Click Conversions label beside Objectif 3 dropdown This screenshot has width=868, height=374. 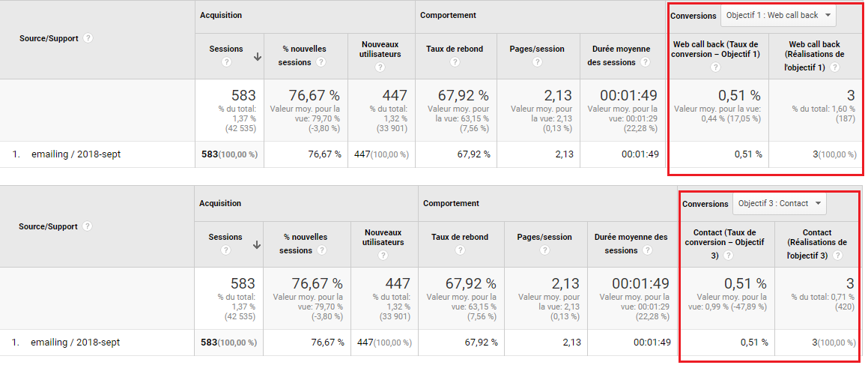(705, 204)
